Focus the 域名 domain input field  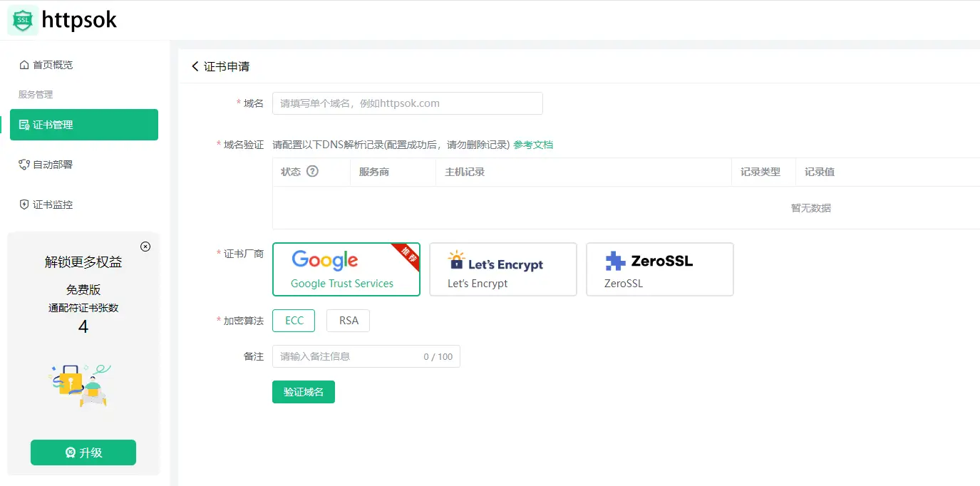[407, 103]
